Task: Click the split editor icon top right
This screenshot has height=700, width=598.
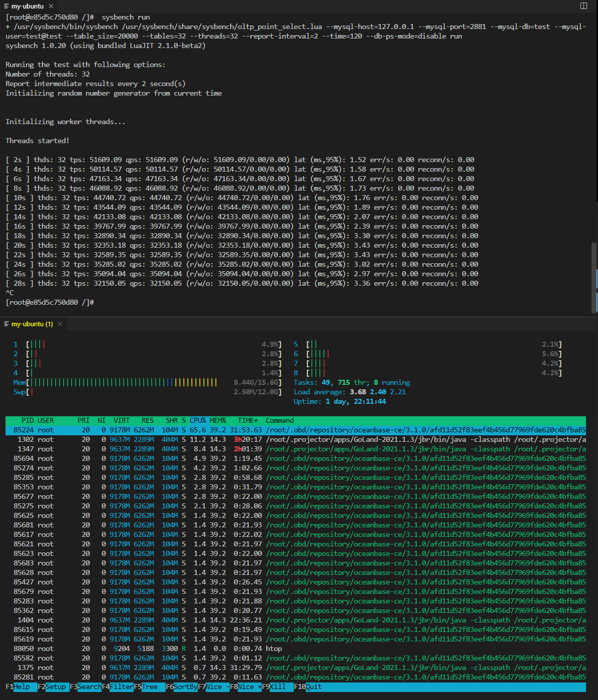Action: pos(583,6)
